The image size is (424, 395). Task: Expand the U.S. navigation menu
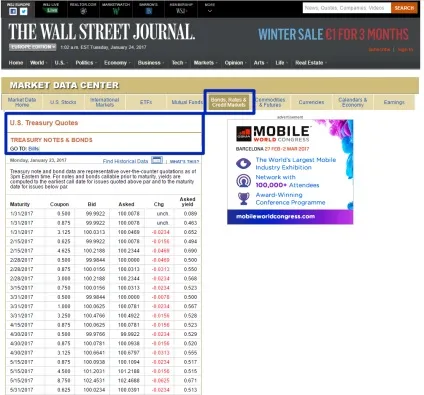pyautogui.click(x=61, y=63)
